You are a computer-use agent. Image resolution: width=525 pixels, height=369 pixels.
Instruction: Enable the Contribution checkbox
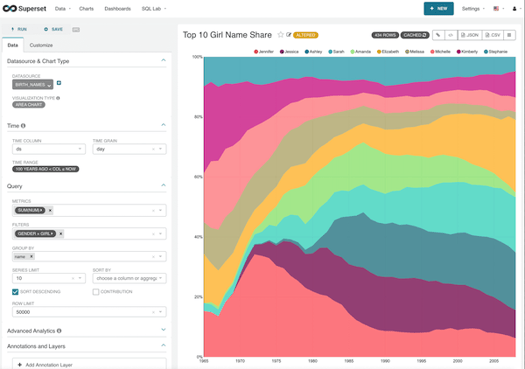pyautogui.click(x=96, y=292)
